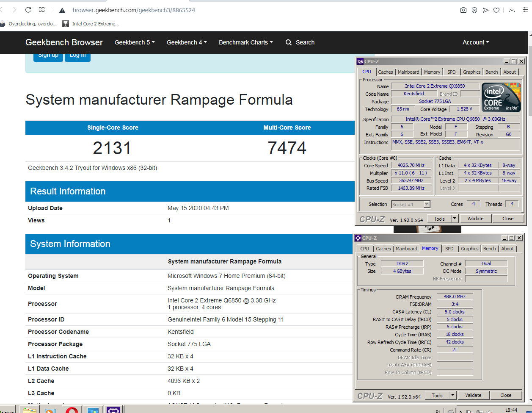
Task: Go to Geekbench Browser home
Action: (64, 42)
